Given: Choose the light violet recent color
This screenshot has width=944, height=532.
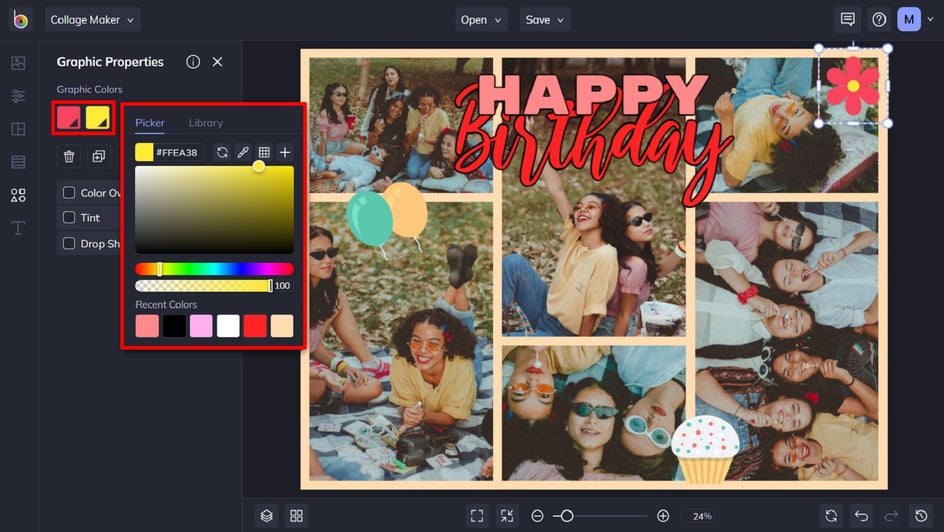Looking at the screenshot, I should (201, 326).
